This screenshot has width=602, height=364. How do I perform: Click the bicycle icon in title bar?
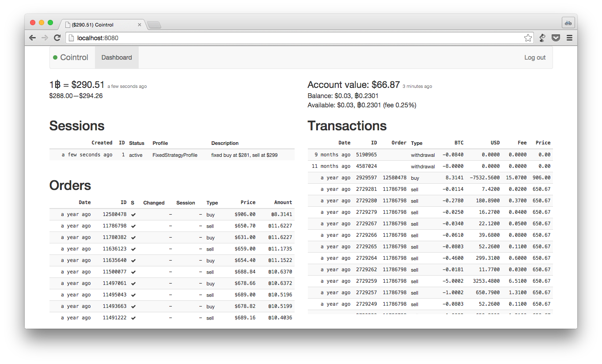(568, 23)
